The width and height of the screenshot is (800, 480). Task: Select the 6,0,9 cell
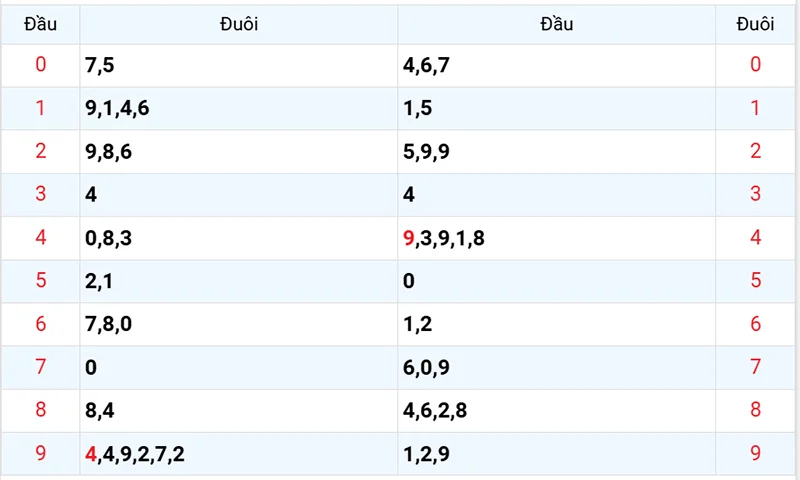(426, 367)
